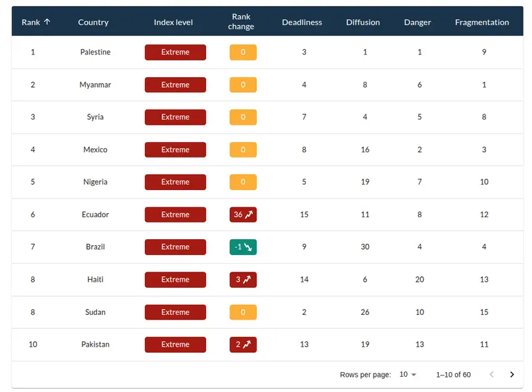Select the Nigeria country name
The image size is (532, 392).
[x=95, y=182]
